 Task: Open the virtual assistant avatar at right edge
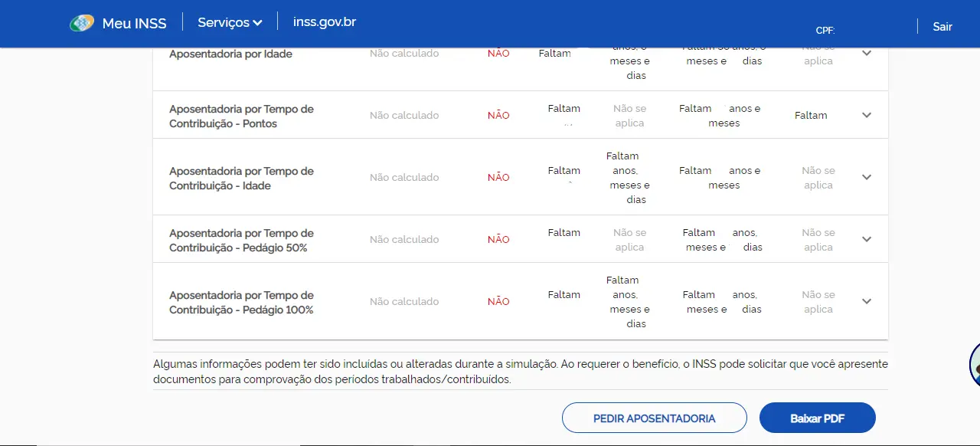[974, 365]
